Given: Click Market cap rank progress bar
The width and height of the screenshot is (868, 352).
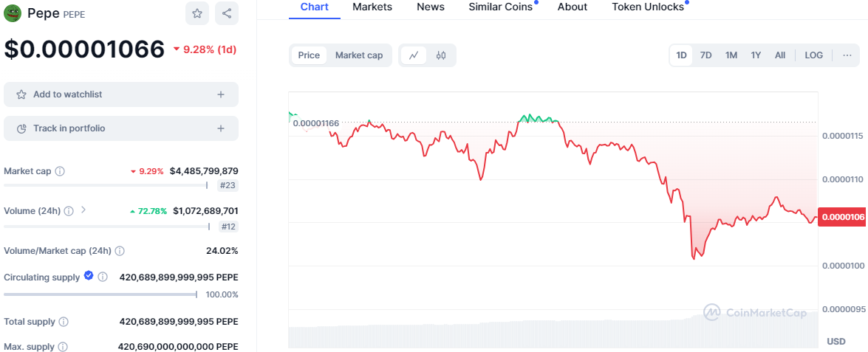Looking at the screenshot, I should point(106,186).
